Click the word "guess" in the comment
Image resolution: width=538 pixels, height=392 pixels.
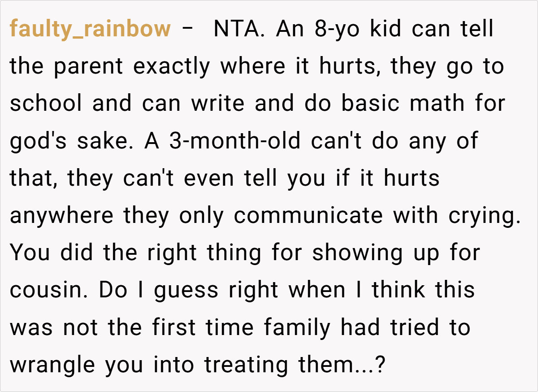[x=187, y=290]
